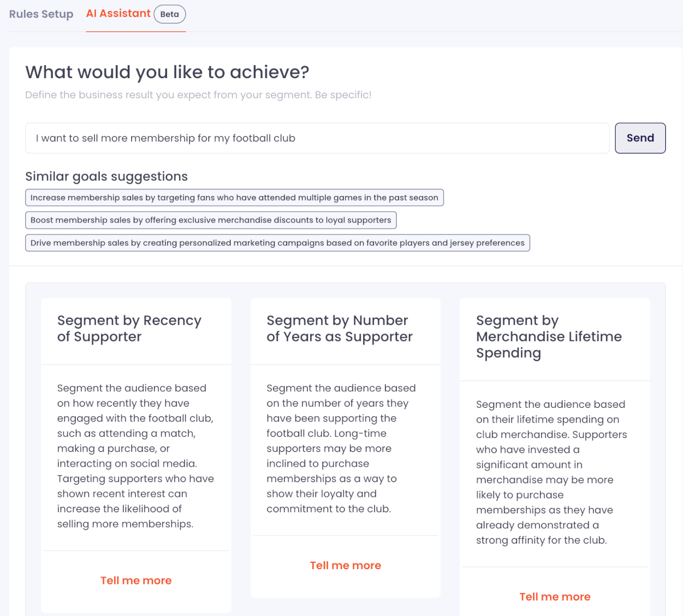Click the 'Segment by Recency of Supporter' heading
Viewport: 683px width, 616px height.
pyautogui.click(x=129, y=329)
